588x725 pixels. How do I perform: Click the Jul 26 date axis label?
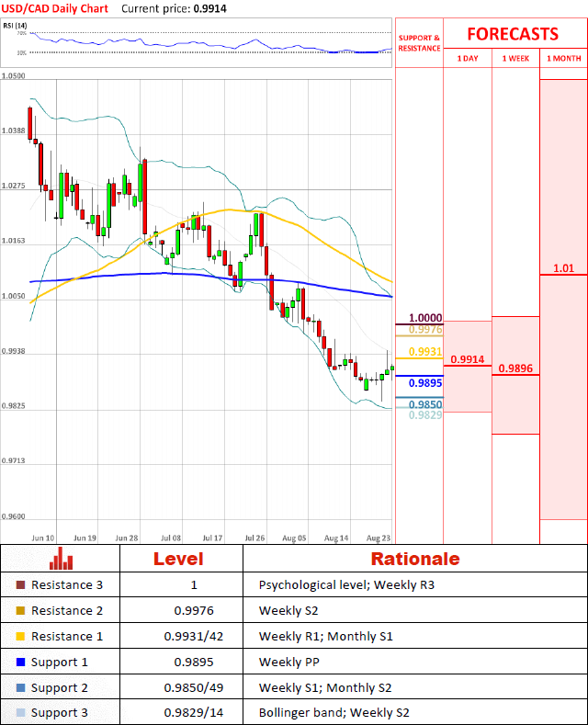pyautogui.click(x=254, y=537)
